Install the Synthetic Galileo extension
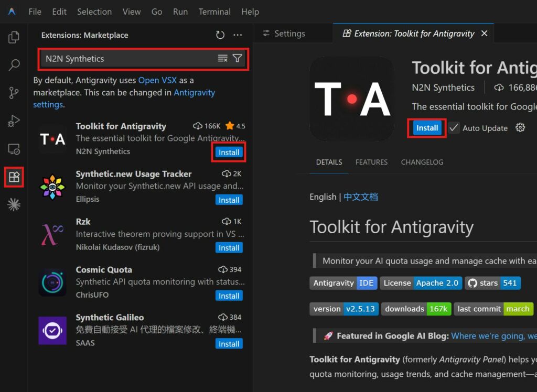The image size is (537, 392). (x=229, y=344)
